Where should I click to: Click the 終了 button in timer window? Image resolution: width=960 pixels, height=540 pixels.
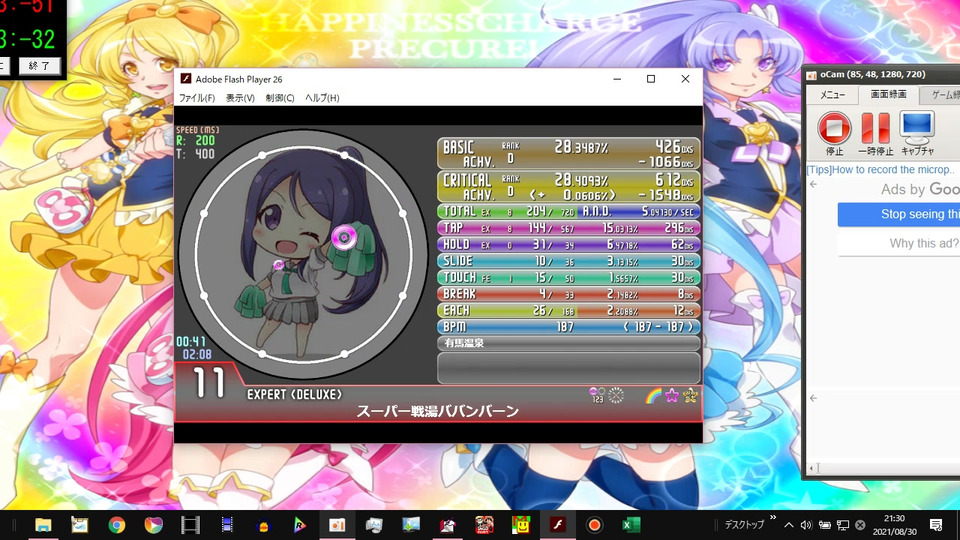click(39, 66)
